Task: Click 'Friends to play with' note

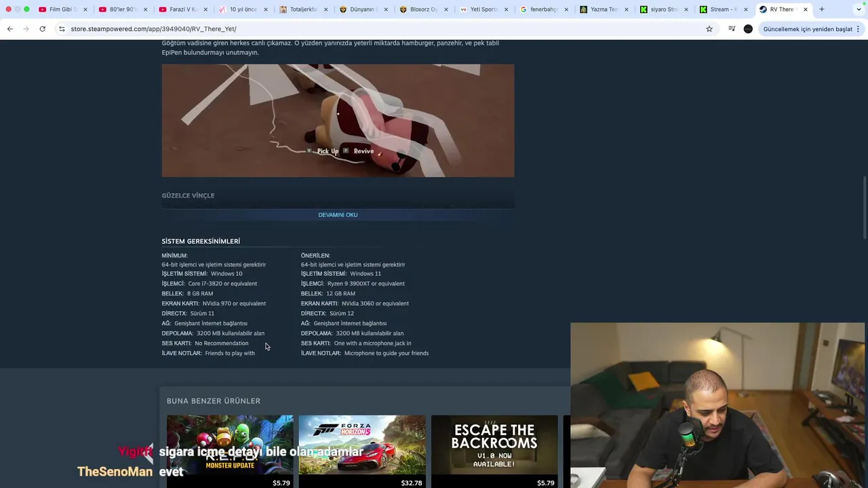Action: click(x=230, y=353)
